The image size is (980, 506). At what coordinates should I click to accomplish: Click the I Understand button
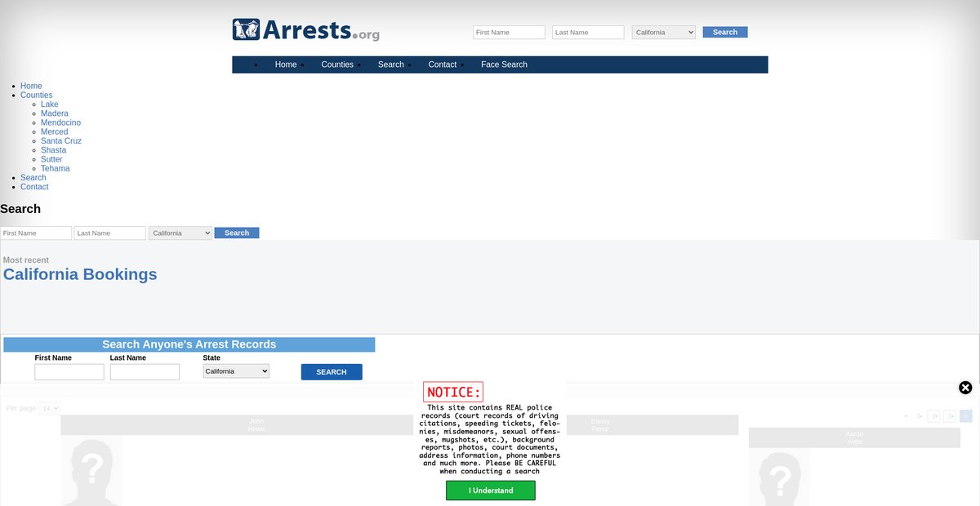(x=491, y=490)
